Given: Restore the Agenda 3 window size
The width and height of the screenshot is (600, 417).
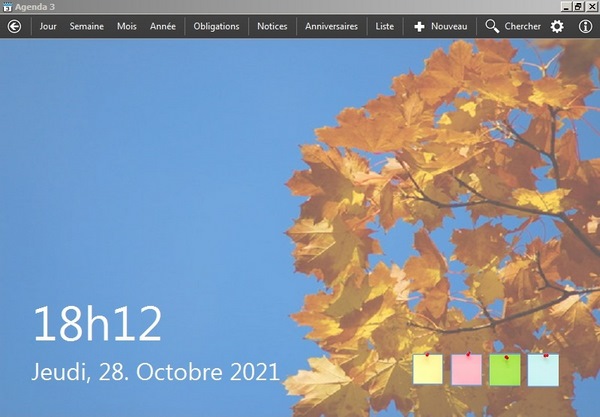Looking at the screenshot, I should (x=578, y=7).
